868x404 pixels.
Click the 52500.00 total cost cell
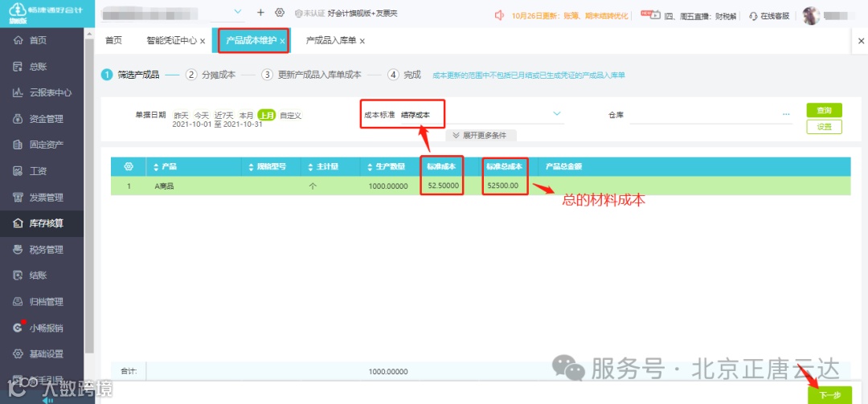[x=502, y=186]
